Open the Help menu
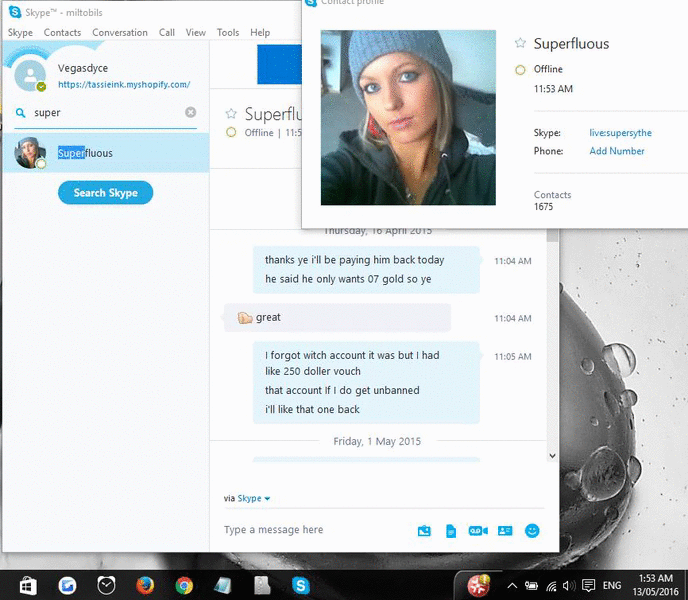 (260, 32)
